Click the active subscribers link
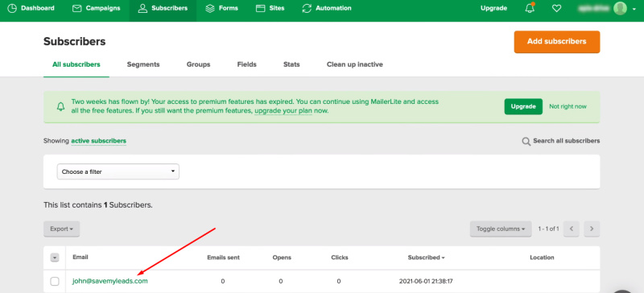 (x=98, y=141)
